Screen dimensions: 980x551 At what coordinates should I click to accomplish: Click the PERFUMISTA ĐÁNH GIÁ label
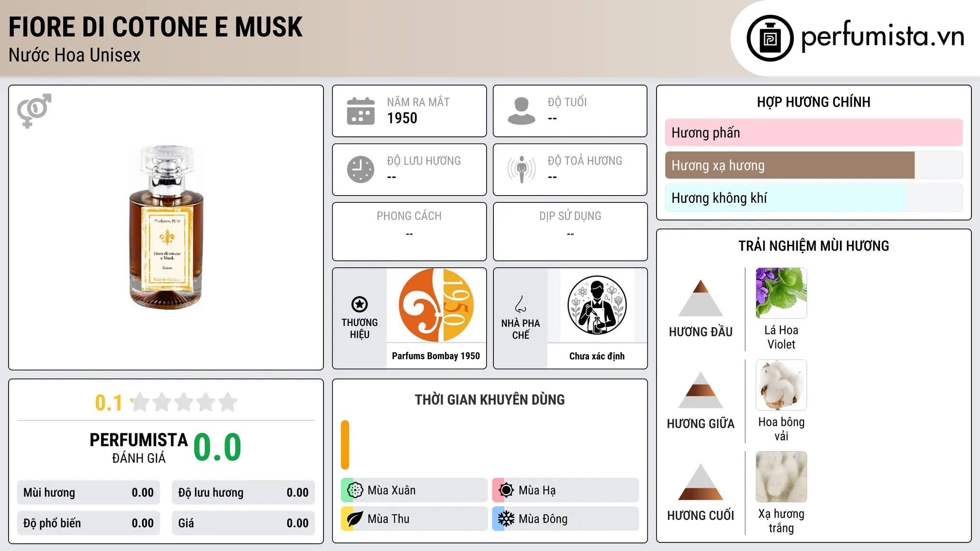click(139, 448)
